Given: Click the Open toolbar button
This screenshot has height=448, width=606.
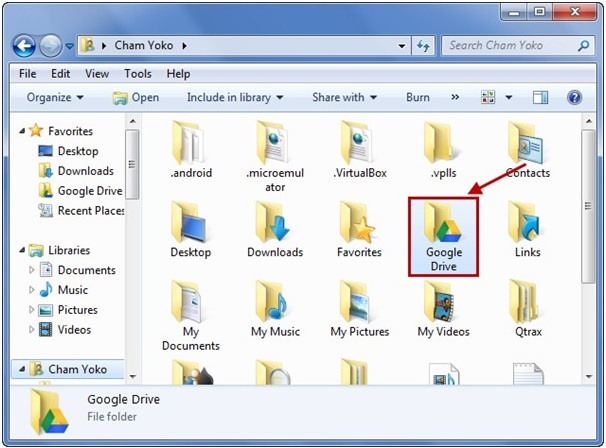Looking at the screenshot, I should point(136,97).
